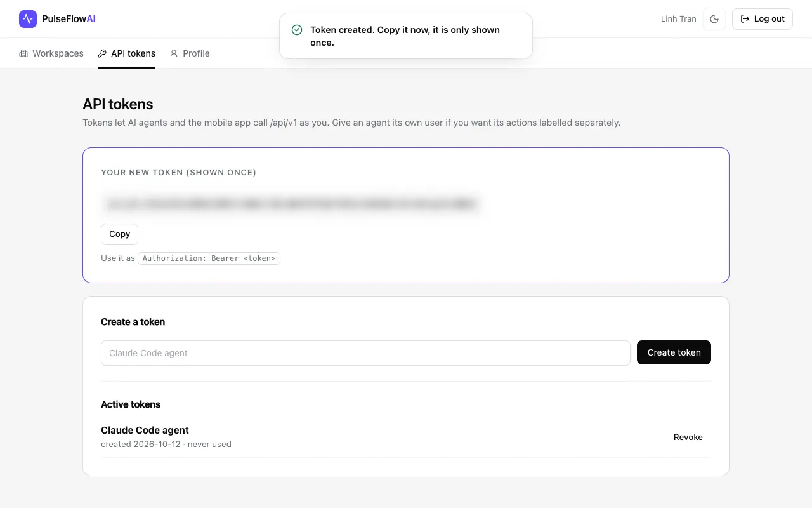Click the 'Create a token' heading

[x=133, y=322]
